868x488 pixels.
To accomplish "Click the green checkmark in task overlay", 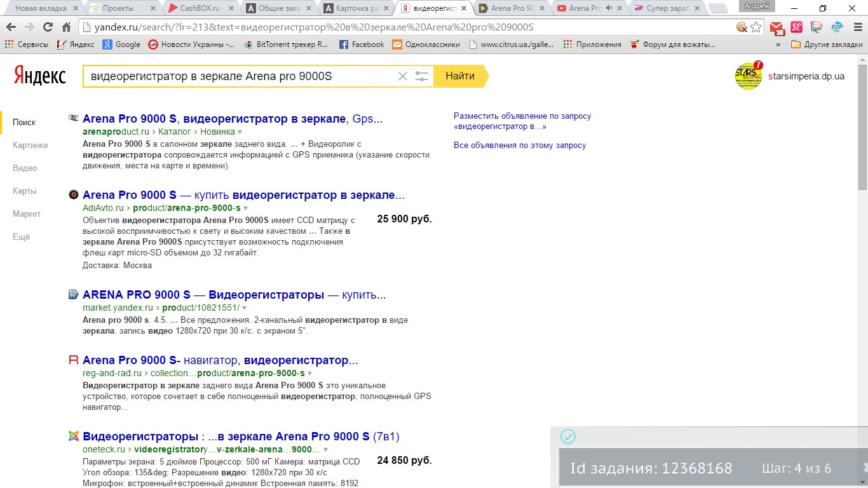I will point(568,437).
